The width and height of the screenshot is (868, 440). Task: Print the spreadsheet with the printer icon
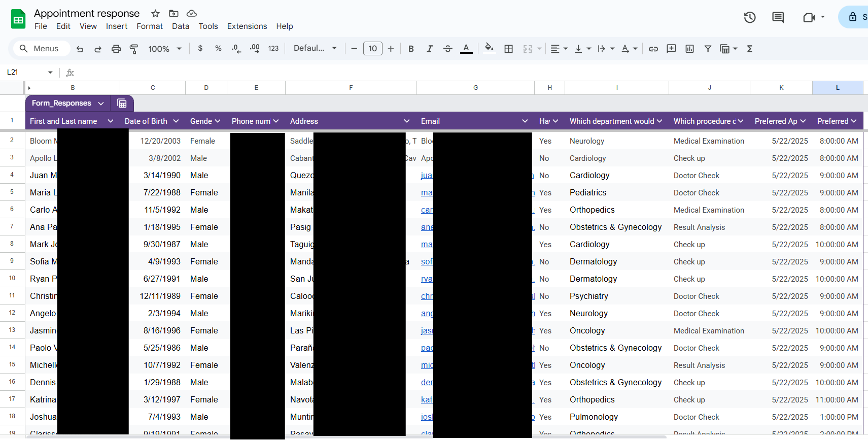tap(116, 49)
